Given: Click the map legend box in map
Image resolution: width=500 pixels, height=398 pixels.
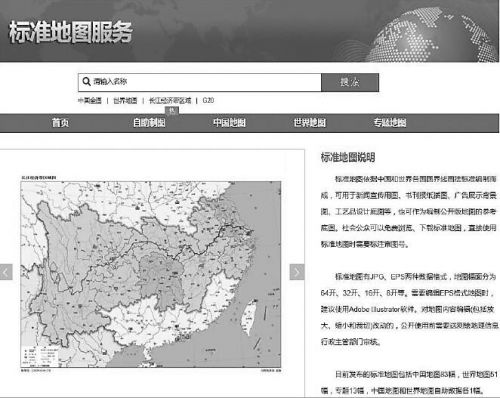Looking at the screenshot, I should coord(40,357).
